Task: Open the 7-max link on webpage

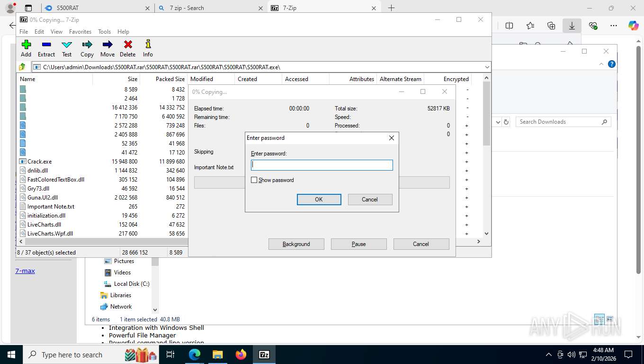Action: pyautogui.click(x=25, y=271)
